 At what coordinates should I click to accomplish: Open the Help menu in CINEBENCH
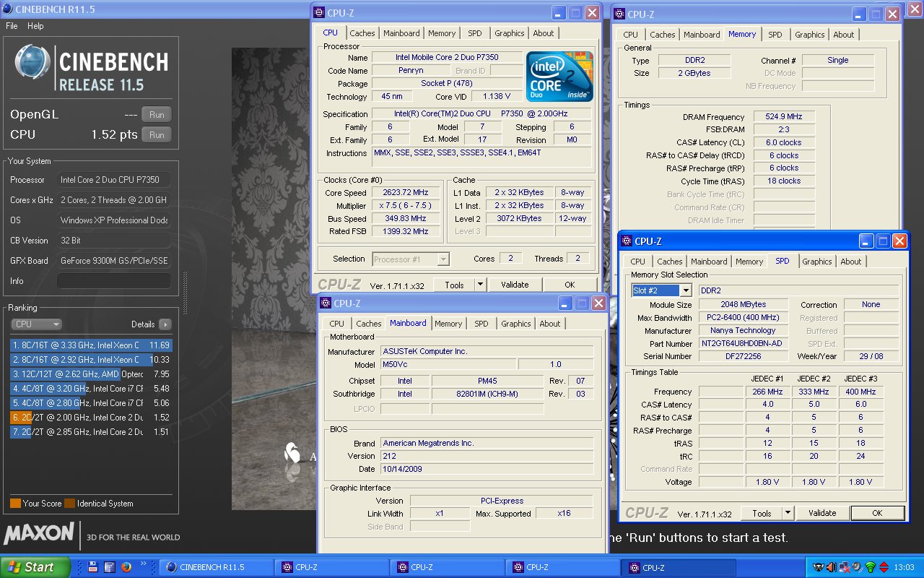35,26
